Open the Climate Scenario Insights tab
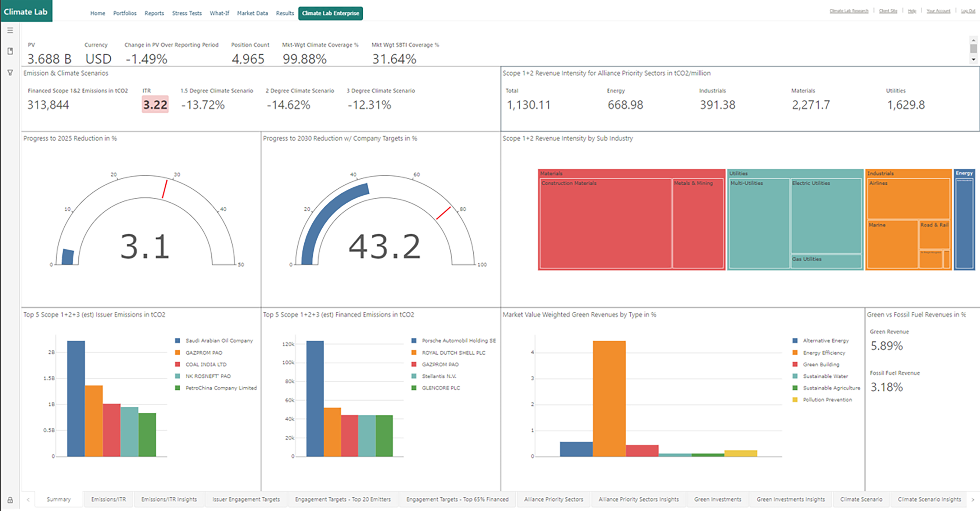The width and height of the screenshot is (980, 511). [929, 499]
